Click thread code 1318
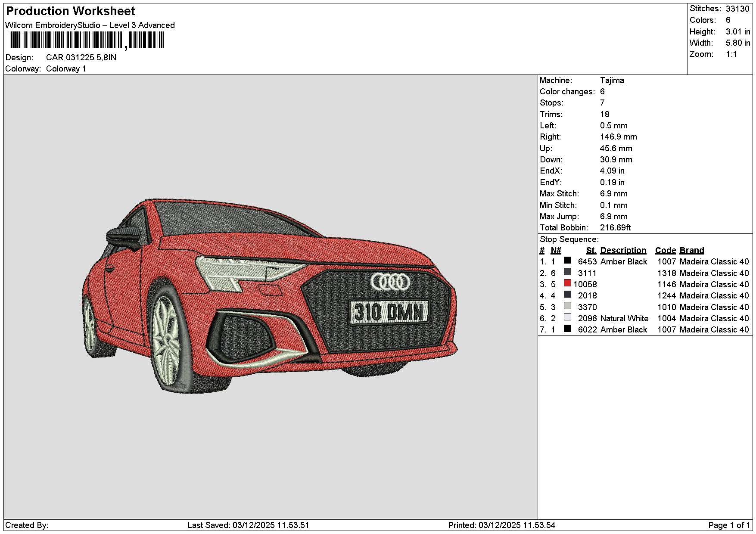Viewport: 756px width, 534px height. [x=666, y=273]
